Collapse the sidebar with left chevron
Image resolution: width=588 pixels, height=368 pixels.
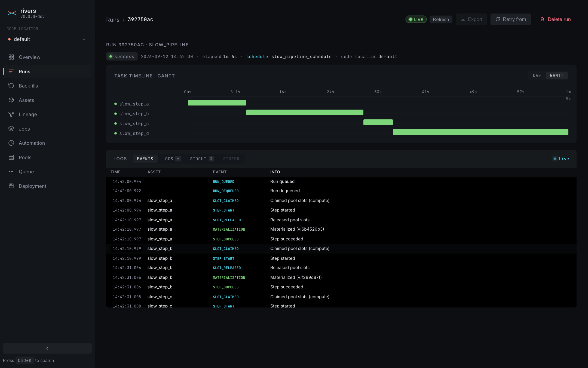47,348
